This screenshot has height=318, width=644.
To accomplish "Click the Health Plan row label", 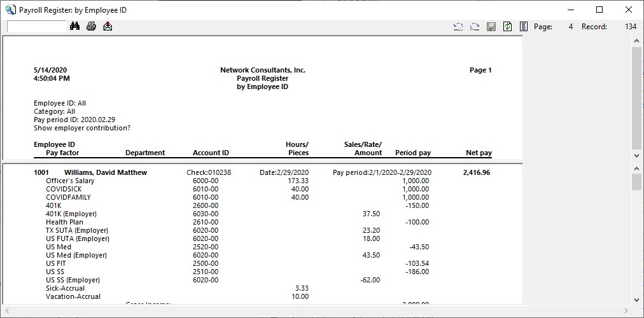I will click(x=64, y=222).
